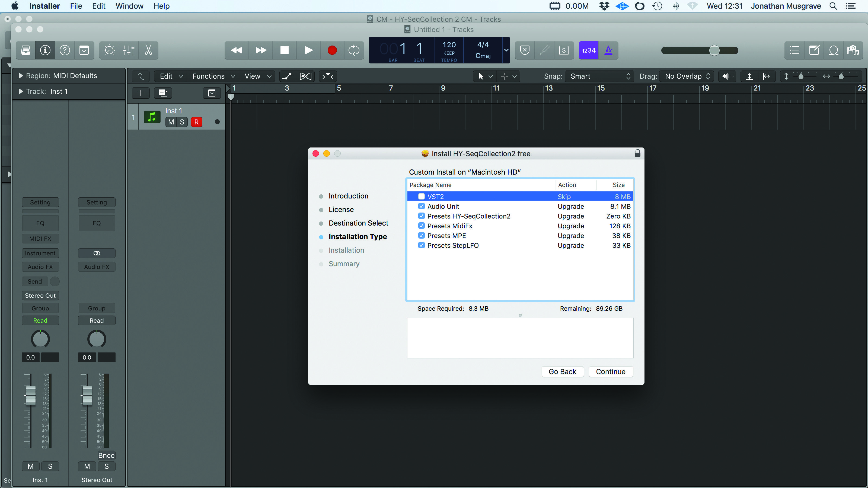Click the Rewind transport button
The width and height of the screenshot is (868, 488).
237,50
